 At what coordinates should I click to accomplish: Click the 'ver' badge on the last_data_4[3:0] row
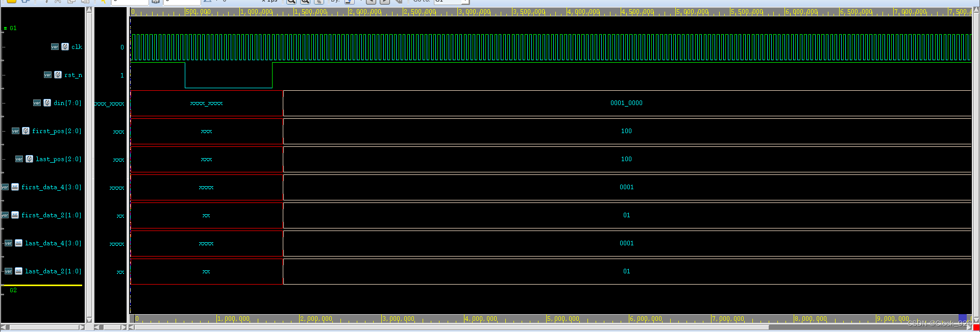(8, 243)
